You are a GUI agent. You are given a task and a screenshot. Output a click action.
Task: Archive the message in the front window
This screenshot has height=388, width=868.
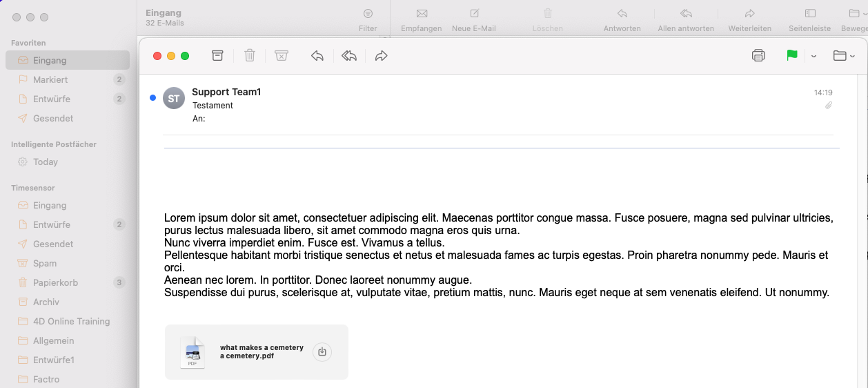tap(217, 56)
